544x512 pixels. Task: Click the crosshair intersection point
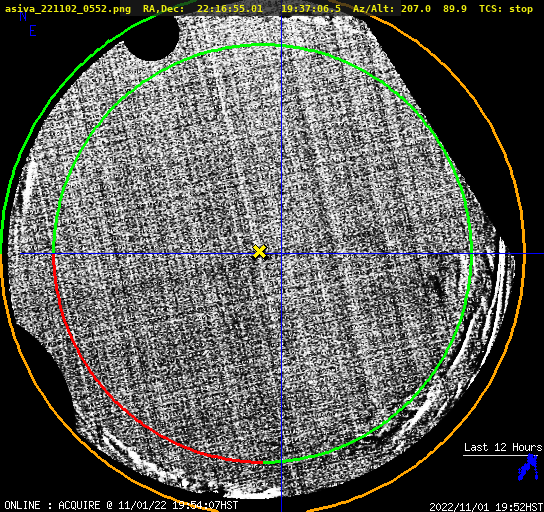281,254
